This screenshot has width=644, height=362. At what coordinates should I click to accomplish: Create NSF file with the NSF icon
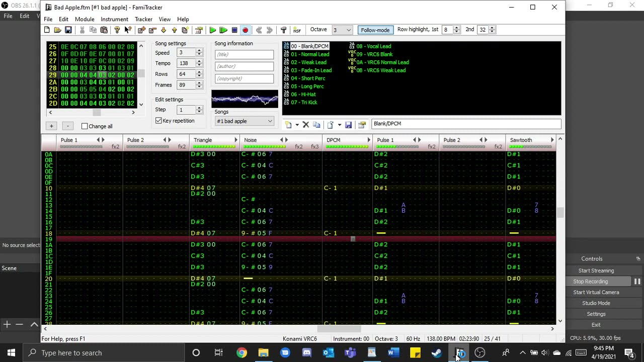tap(297, 30)
